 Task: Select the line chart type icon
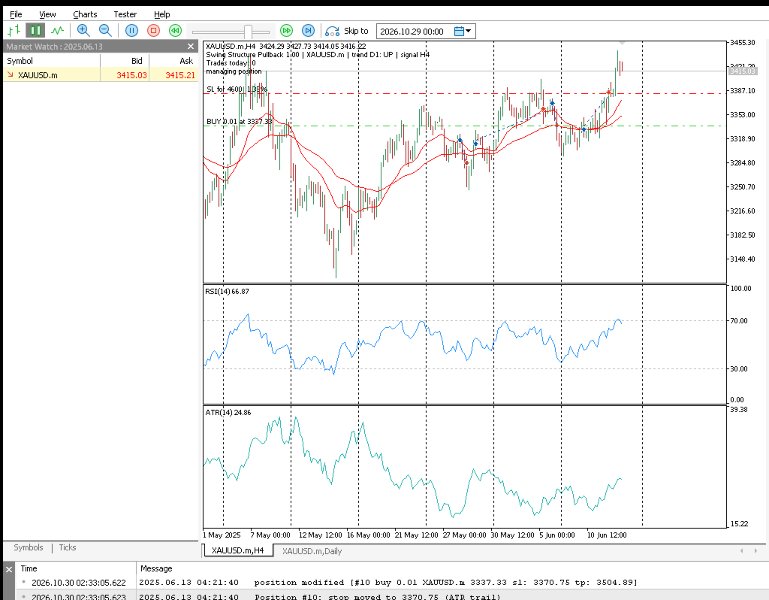[x=57, y=30]
